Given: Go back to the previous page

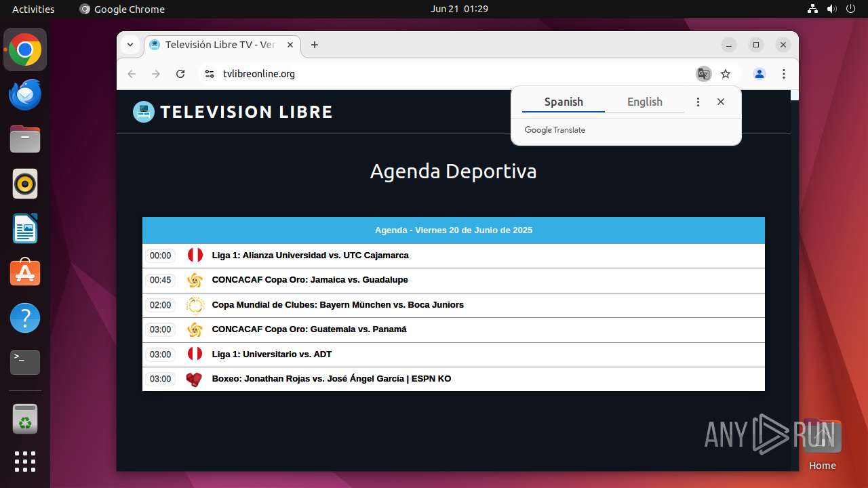Looking at the screenshot, I should [x=132, y=74].
